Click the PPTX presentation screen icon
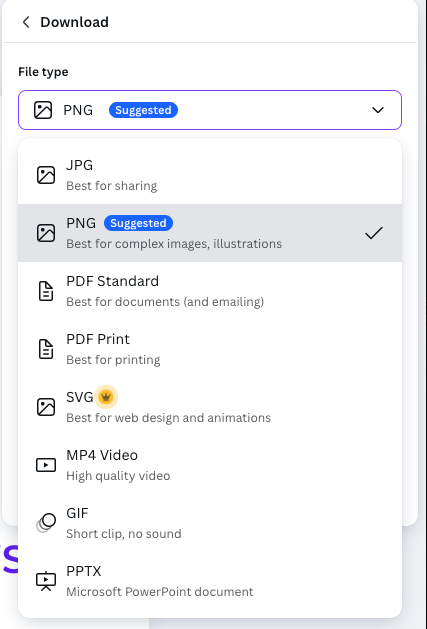This screenshot has height=629, width=427. point(46,581)
